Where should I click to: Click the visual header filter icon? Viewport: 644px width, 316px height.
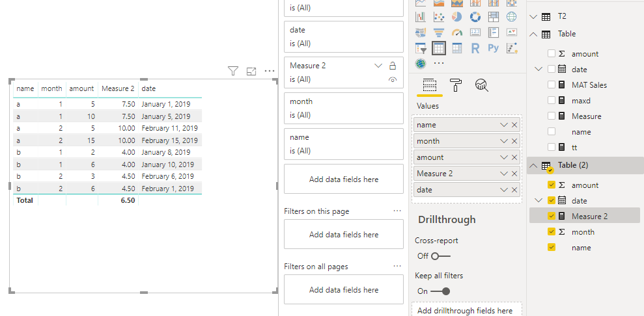point(233,72)
